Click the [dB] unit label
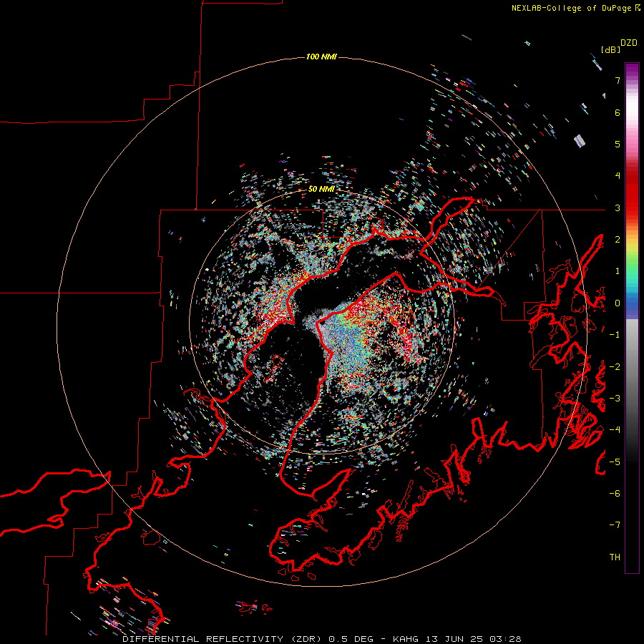The image size is (644, 644). tap(611, 49)
